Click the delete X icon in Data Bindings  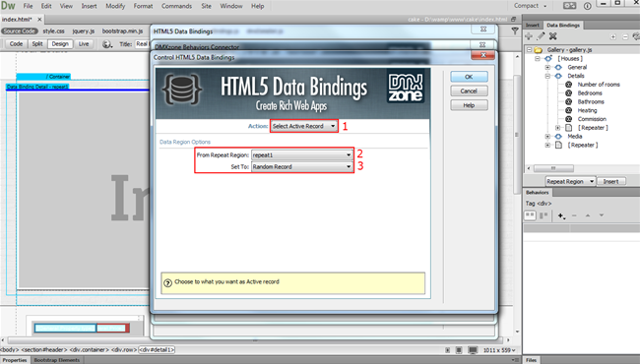[x=553, y=36]
